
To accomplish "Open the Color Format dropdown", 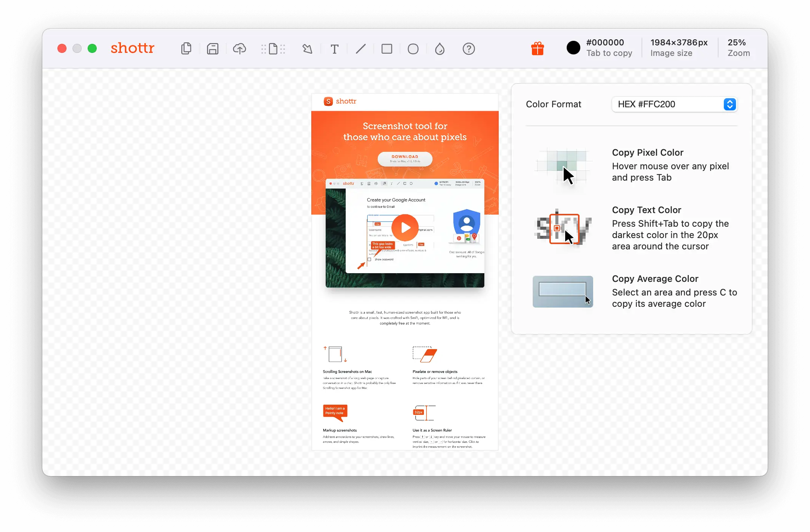I will click(674, 104).
